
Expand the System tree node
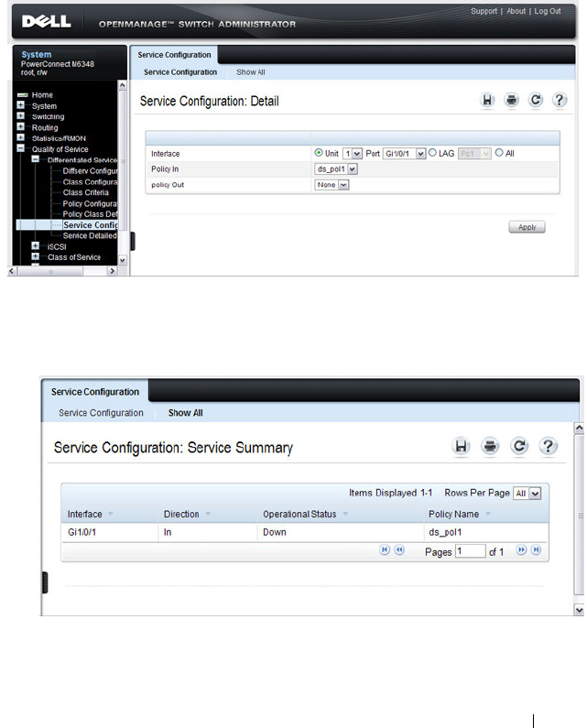pyautogui.click(x=20, y=105)
